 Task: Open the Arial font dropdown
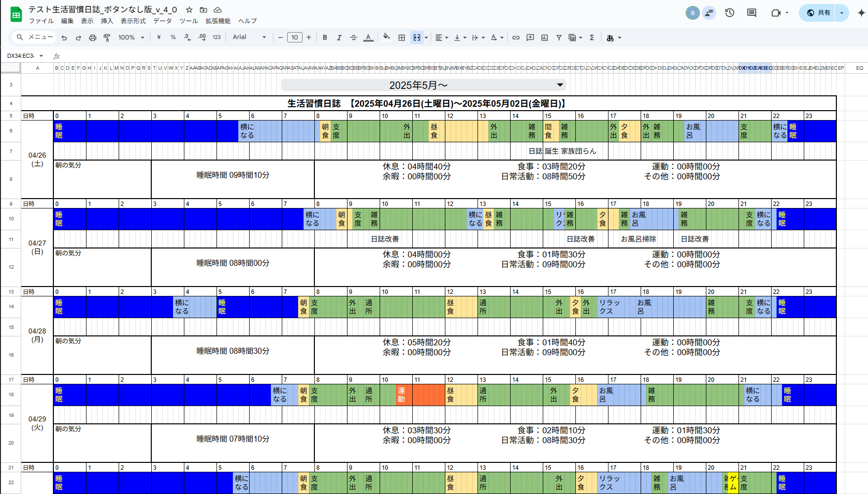tap(249, 38)
